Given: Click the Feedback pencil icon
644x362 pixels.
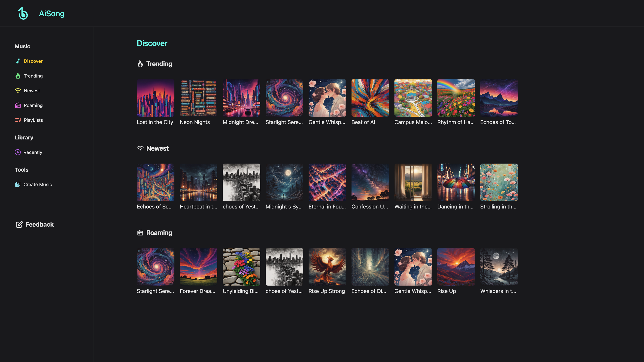Looking at the screenshot, I should coord(19,224).
